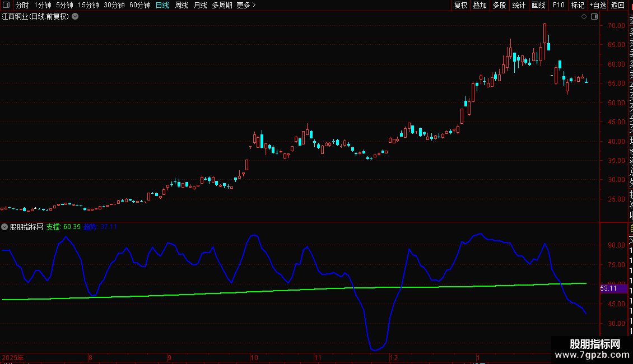This screenshot has height=364, width=633.
Task: Open 股朋指标网 indicator dropdown
Action: pos(4,227)
